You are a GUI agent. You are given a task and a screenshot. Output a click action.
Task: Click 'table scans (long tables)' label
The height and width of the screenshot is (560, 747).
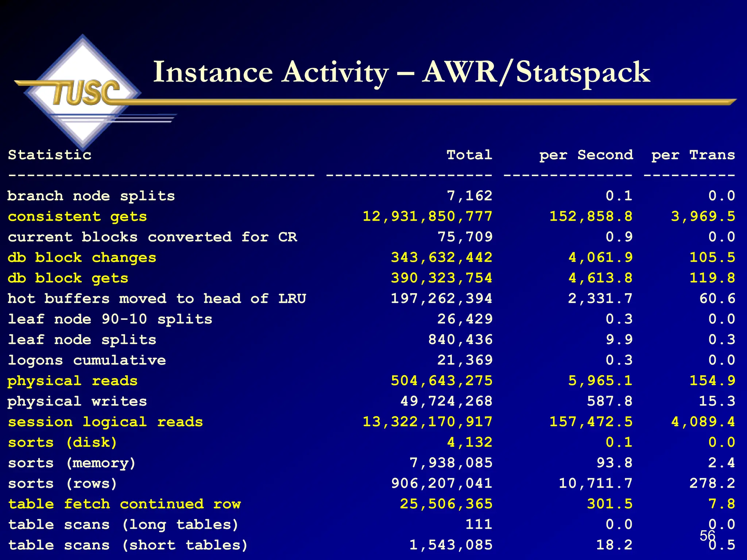coord(123,525)
